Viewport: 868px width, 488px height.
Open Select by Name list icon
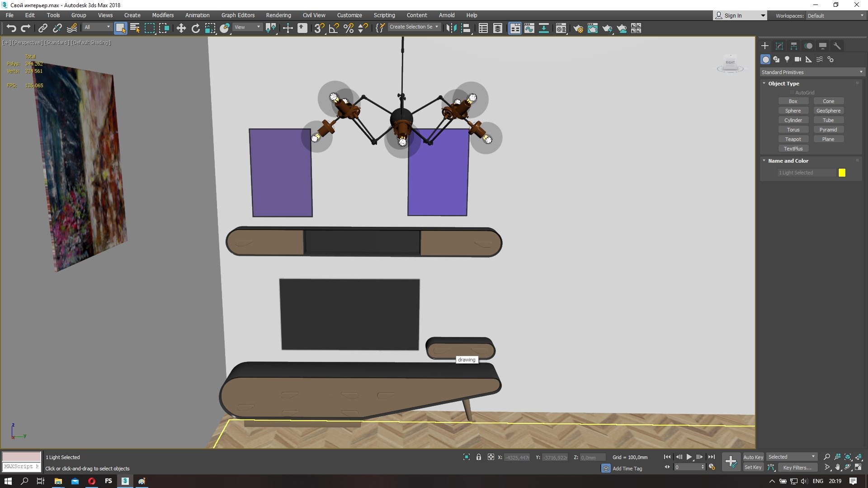(x=135, y=28)
